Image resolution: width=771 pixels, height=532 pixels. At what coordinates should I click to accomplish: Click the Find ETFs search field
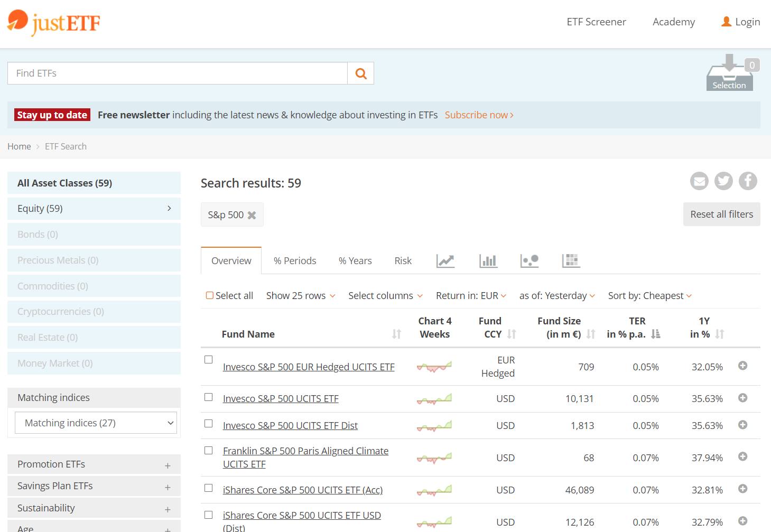pyautogui.click(x=178, y=73)
